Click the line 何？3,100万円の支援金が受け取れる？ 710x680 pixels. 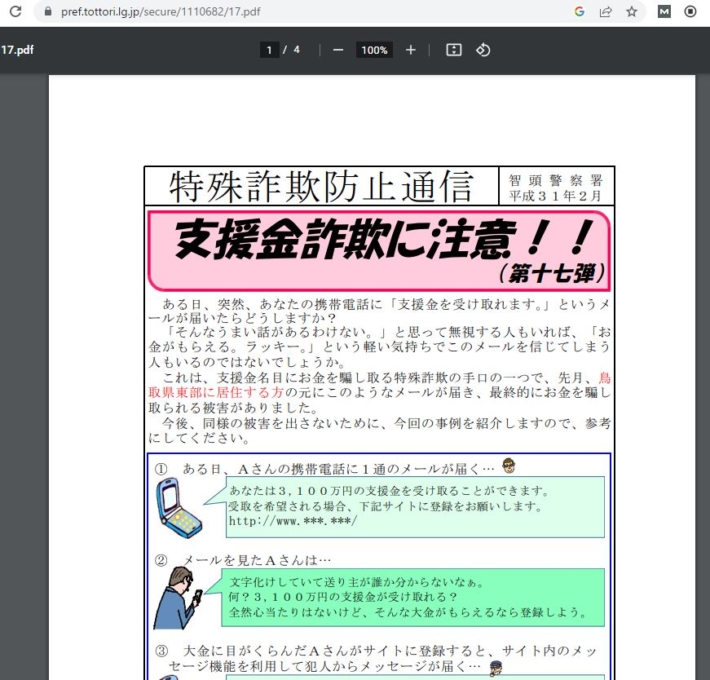point(343,597)
